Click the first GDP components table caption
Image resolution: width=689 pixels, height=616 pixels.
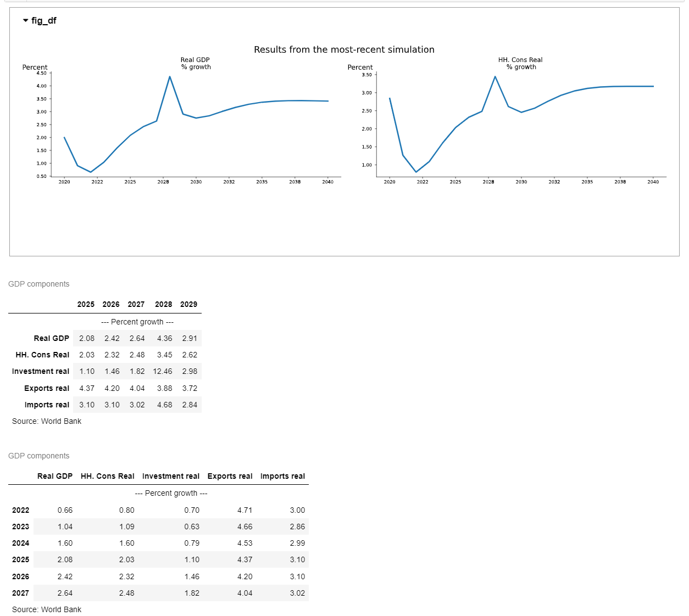coord(39,284)
